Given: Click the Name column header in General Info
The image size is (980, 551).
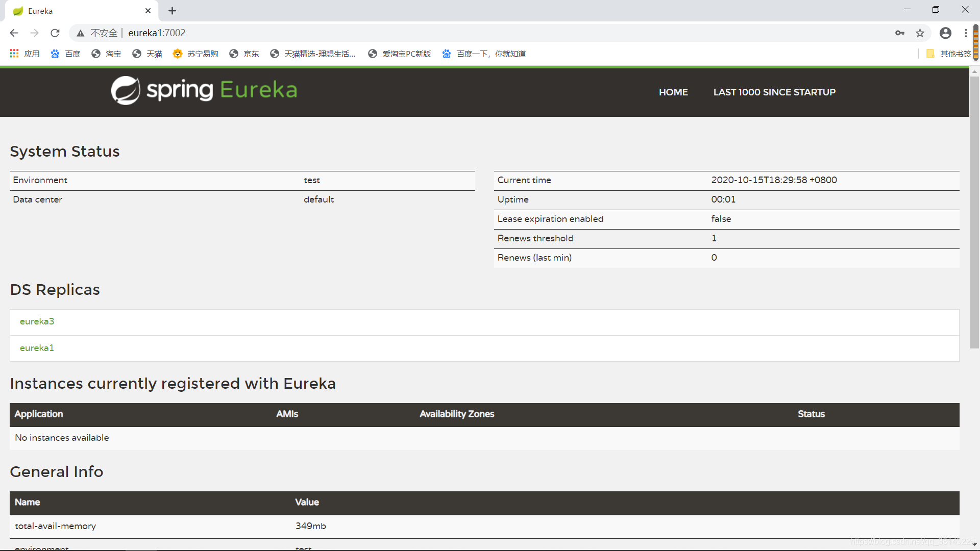Looking at the screenshot, I should [27, 503].
